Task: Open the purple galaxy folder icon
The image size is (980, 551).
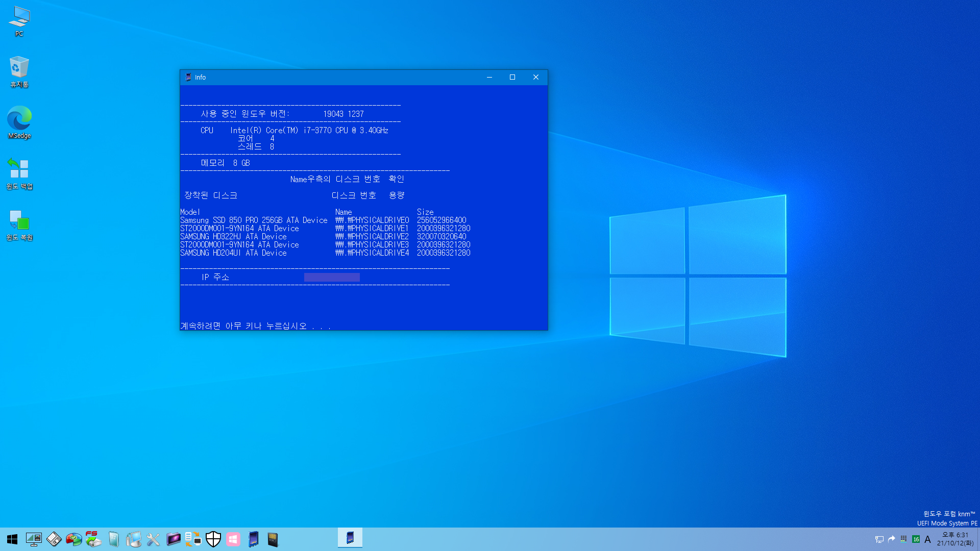Action: point(174,539)
